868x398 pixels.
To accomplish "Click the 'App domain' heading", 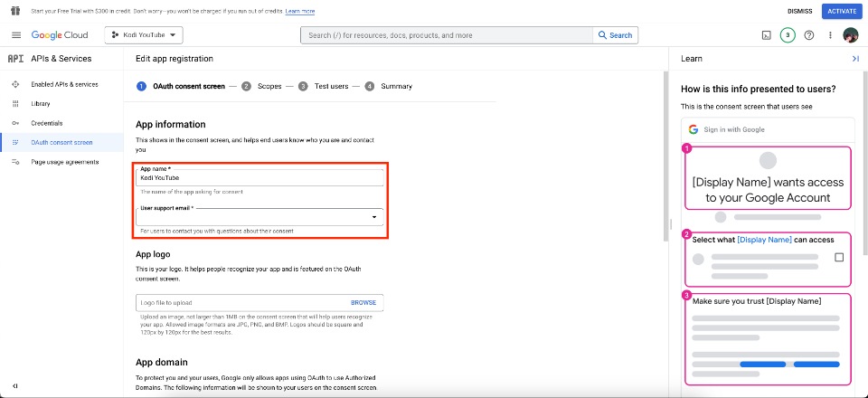I will pyautogui.click(x=162, y=362).
